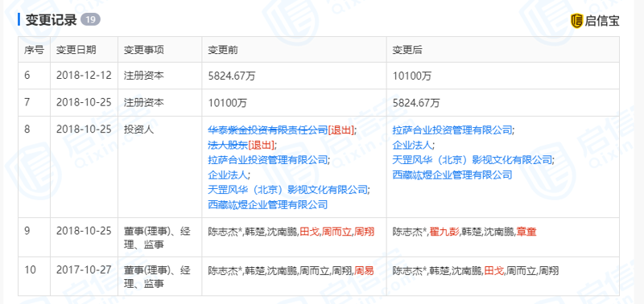Click red name 周翔 in row 9 变更前

365,232
